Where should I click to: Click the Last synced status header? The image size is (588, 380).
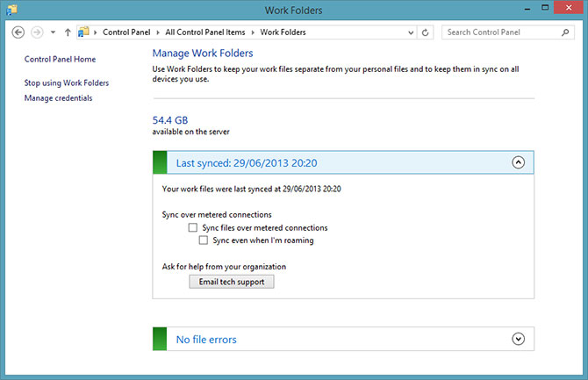point(343,162)
